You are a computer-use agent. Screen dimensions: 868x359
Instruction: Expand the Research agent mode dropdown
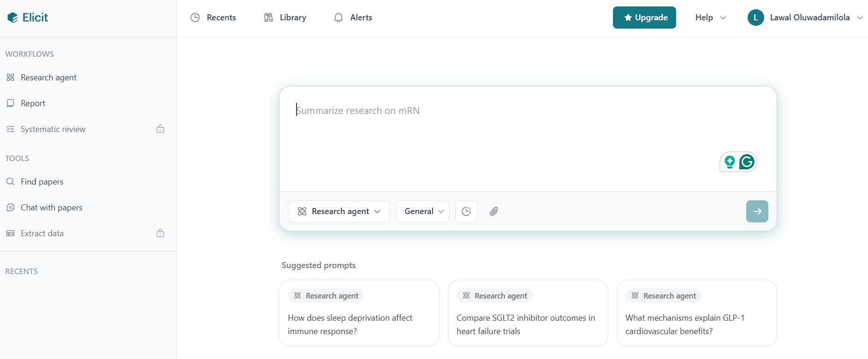pos(339,211)
